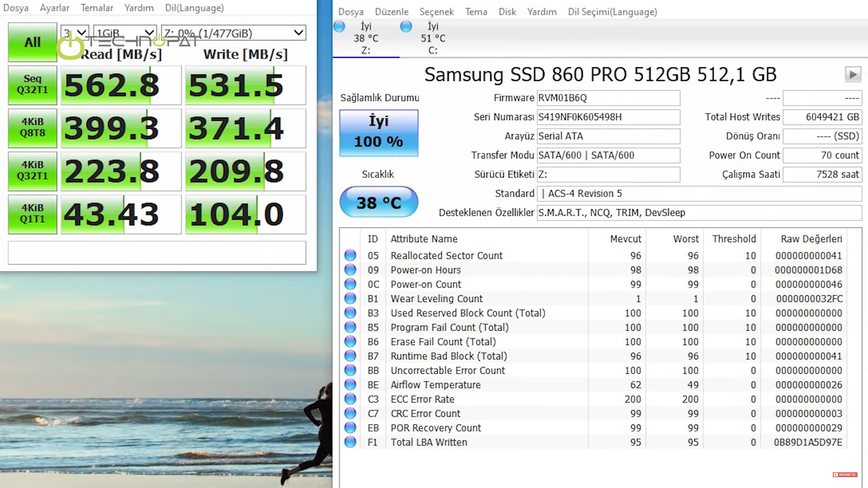Viewport: 868px width, 488px height.
Task: Click Power On Count value 70 count
Action: [822, 155]
